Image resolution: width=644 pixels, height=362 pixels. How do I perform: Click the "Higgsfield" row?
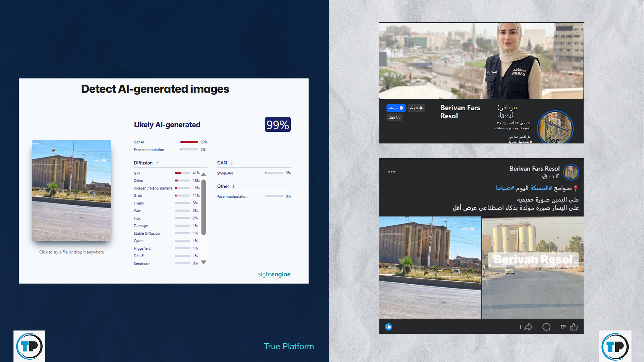point(166,248)
